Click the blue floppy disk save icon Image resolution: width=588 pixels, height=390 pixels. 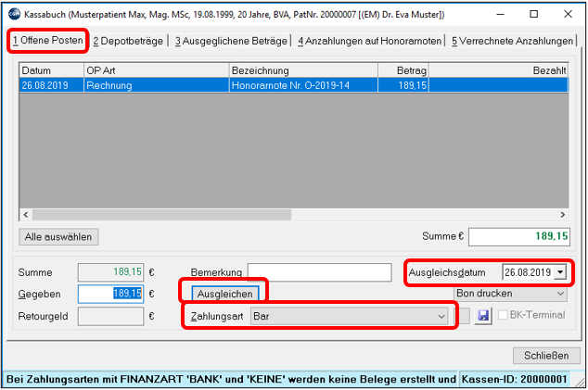[x=483, y=316]
